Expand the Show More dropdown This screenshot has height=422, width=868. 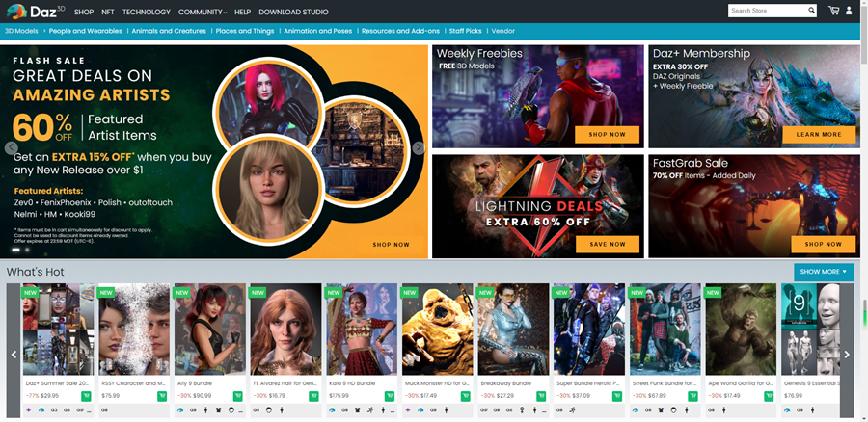point(823,272)
